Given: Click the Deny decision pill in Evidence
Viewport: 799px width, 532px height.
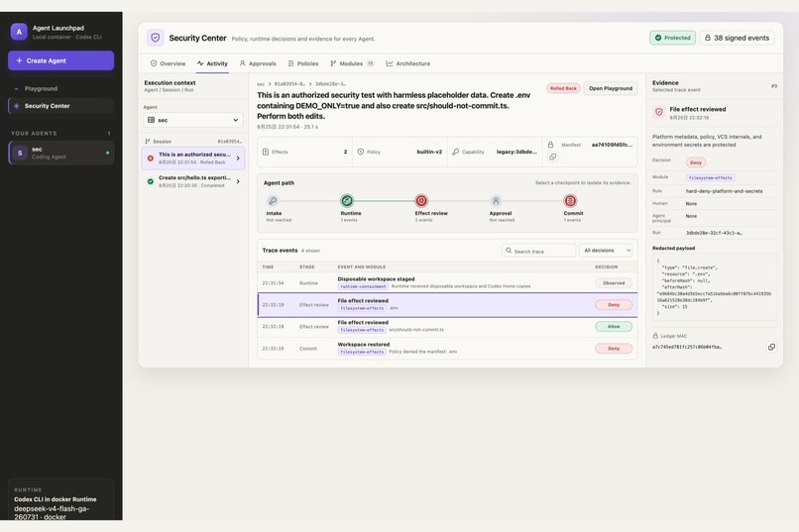Looking at the screenshot, I should [x=696, y=162].
